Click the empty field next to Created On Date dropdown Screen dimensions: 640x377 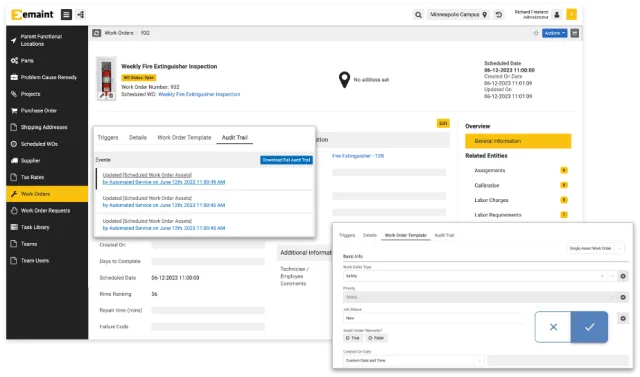(558, 361)
